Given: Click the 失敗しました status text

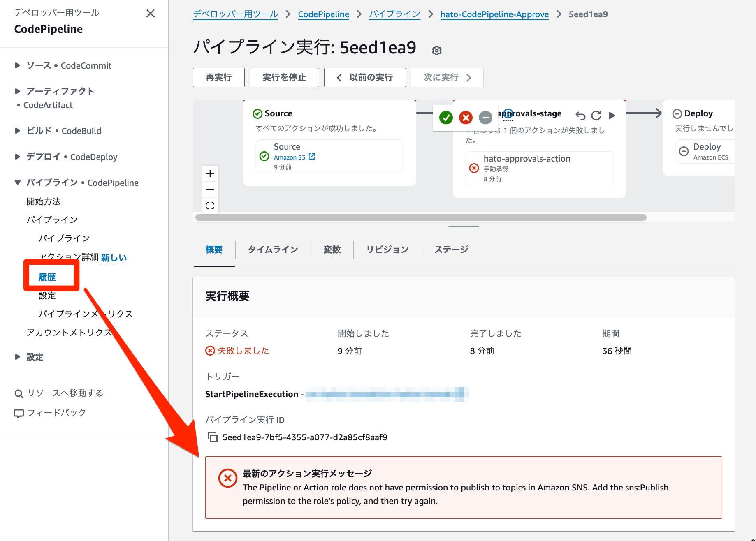Looking at the screenshot, I should [243, 350].
